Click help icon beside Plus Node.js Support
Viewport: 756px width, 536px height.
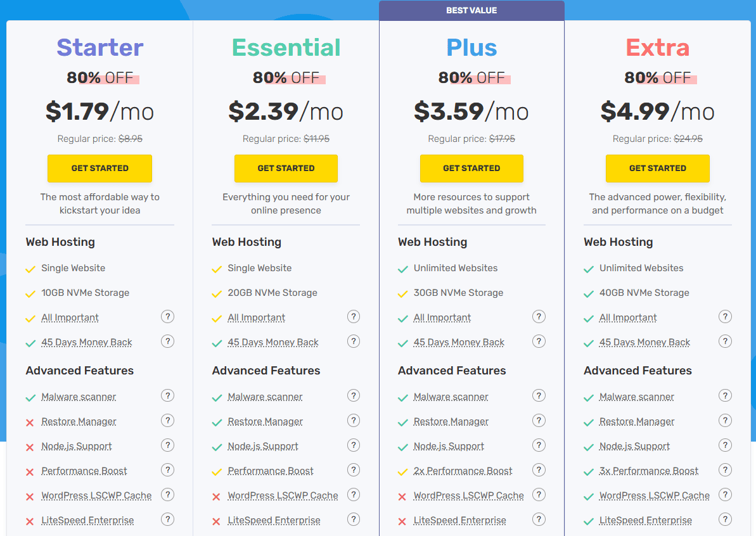pyautogui.click(x=539, y=445)
